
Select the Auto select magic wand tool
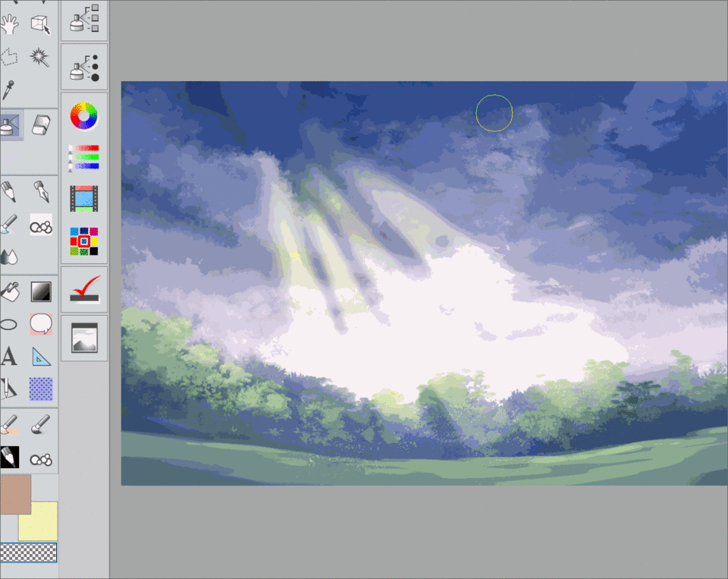40,57
